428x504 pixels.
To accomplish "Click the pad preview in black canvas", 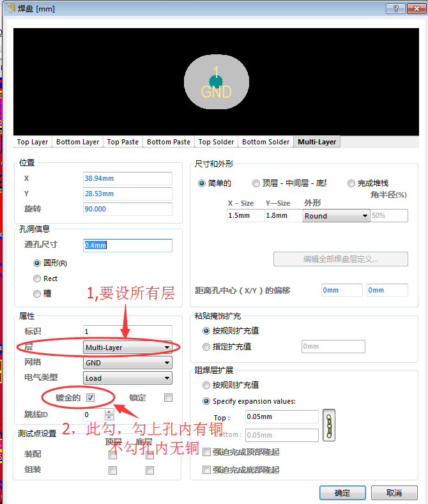I will point(216,82).
